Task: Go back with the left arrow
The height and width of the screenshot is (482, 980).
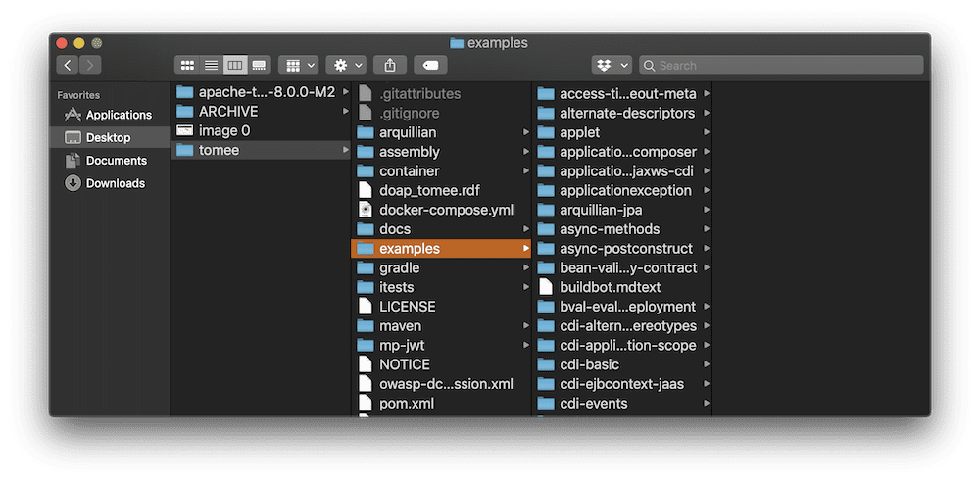Action: click(x=67, y=65)
